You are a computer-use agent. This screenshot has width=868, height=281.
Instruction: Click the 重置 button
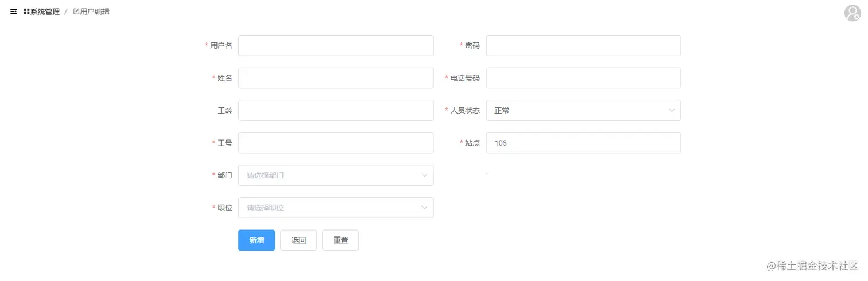click(340, 240)
